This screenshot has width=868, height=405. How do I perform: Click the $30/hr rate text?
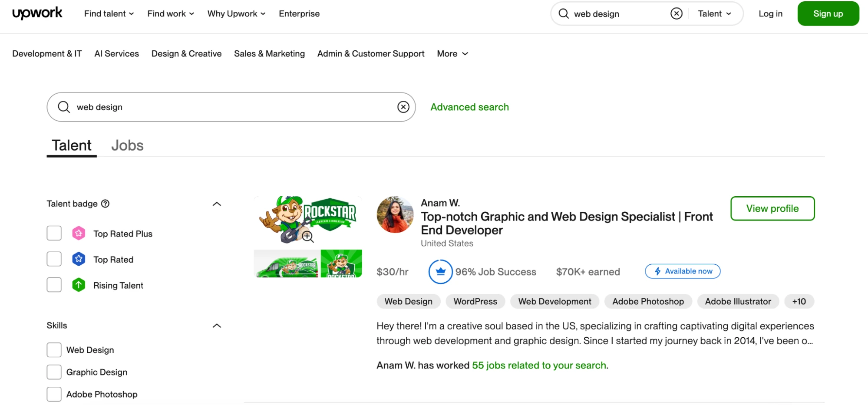[x=393, y=272]
